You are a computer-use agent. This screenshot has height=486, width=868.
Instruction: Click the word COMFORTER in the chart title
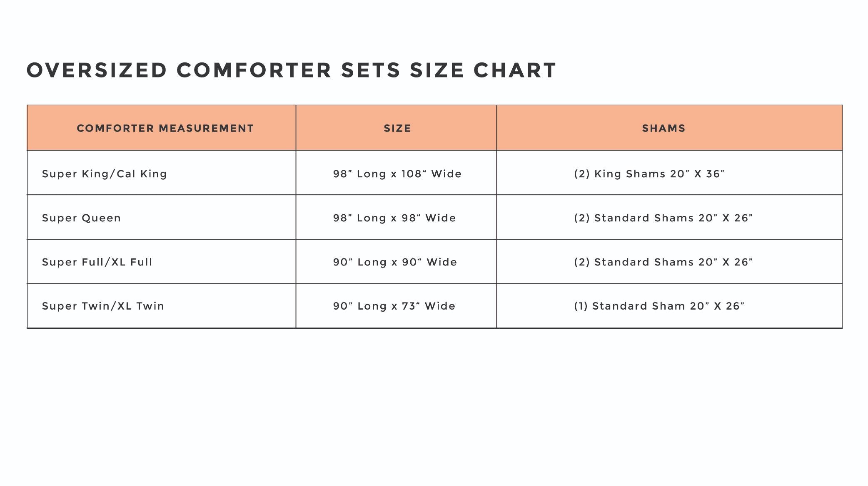(254, 70)
